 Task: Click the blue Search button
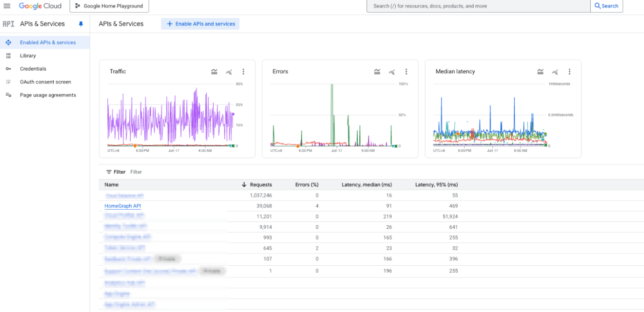click(x=606, y=6)
